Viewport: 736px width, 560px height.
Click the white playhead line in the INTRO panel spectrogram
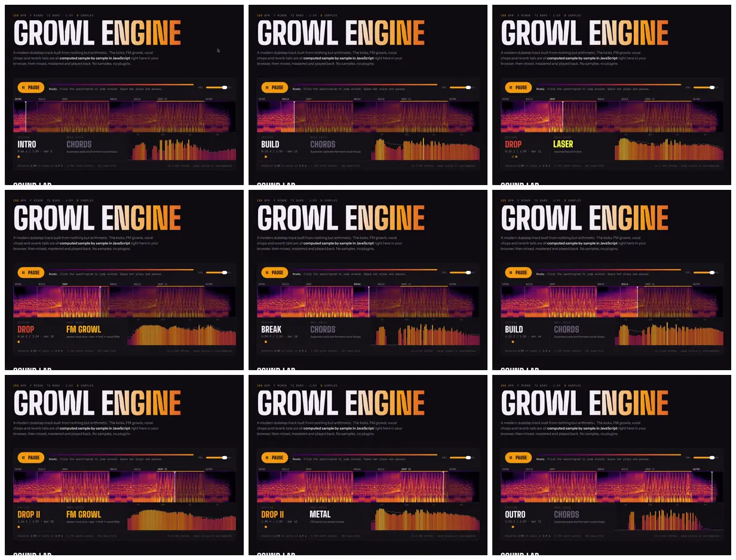(26, 116)
